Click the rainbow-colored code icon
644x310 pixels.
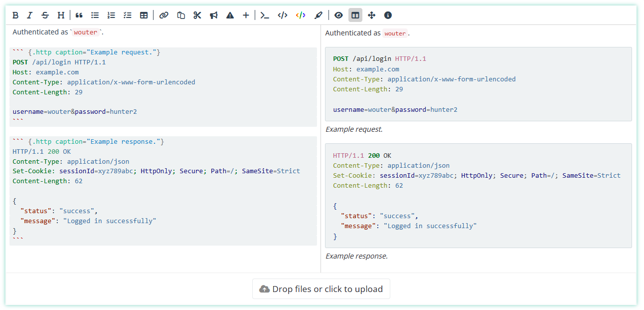tap(301, 15)
